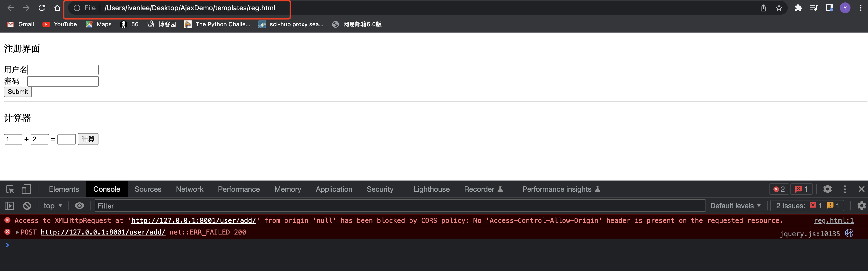
Task: Switch to the Elements tab
Action: (x=64, y=189)
